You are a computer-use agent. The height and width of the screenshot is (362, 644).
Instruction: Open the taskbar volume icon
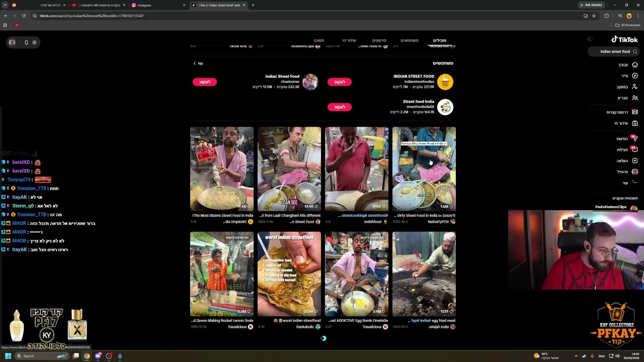617,356
